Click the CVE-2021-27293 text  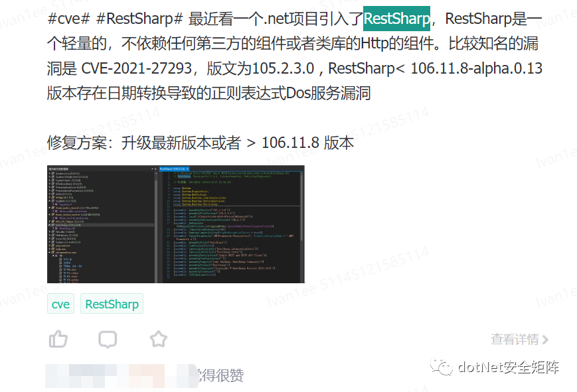[x=136, y=68]
